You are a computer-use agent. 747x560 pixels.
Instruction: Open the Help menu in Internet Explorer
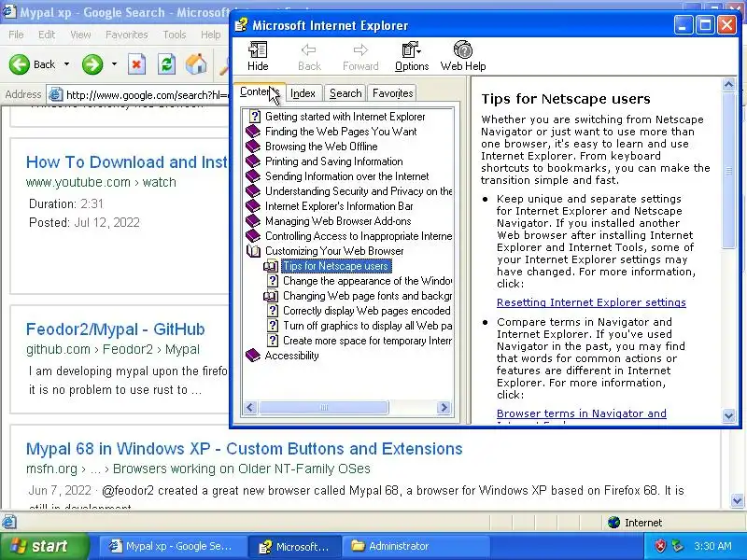[210, 35]
